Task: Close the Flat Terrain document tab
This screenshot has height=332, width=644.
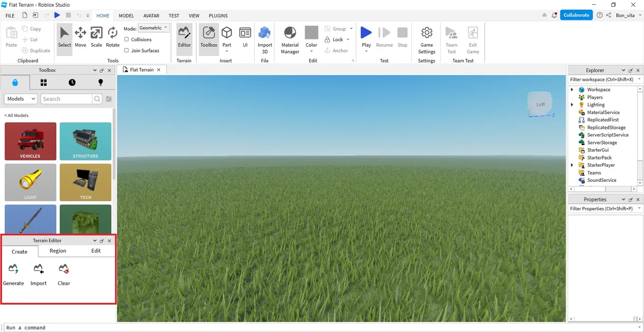Action: coord(159,70)
